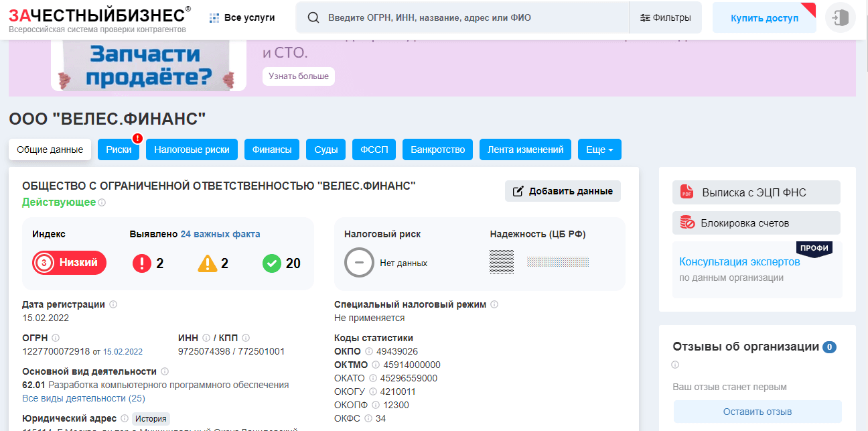868x431 pixels.
Task: Click the login door icon
Action: 841,17
